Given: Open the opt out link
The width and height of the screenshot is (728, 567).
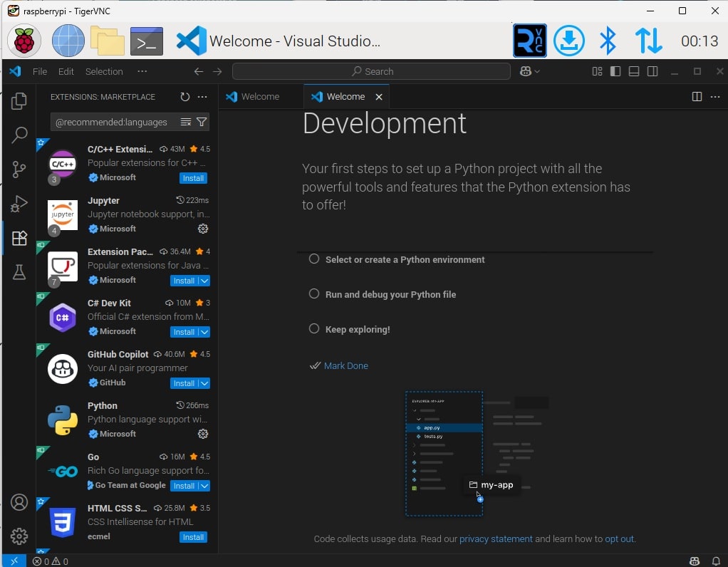Looking at the screenshot, I should tap(619, 539).
